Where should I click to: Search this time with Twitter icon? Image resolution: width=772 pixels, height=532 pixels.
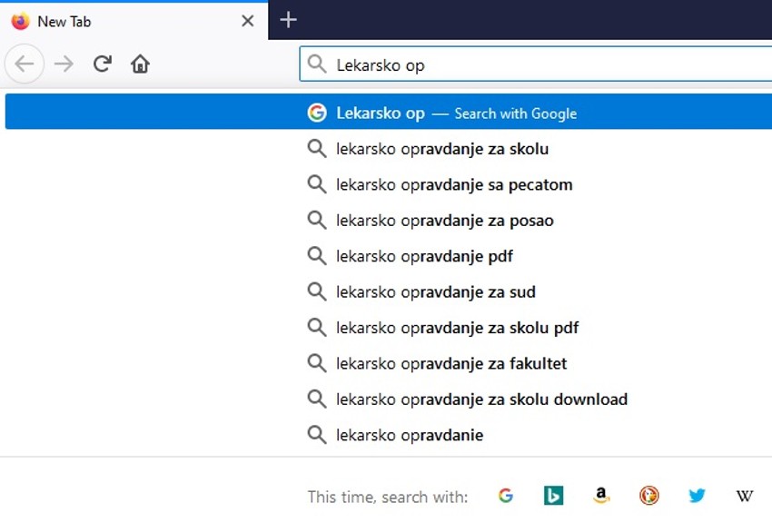(697, 496)
